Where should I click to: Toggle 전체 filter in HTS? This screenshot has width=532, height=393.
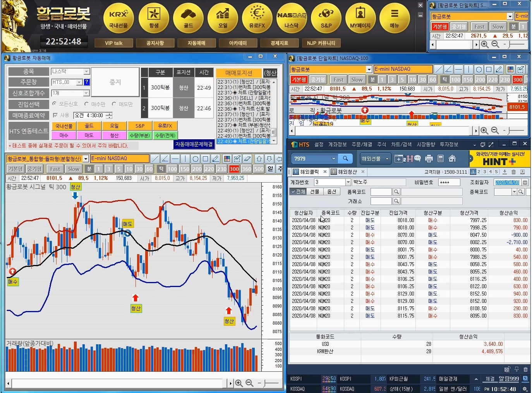[x=299, y=191]
